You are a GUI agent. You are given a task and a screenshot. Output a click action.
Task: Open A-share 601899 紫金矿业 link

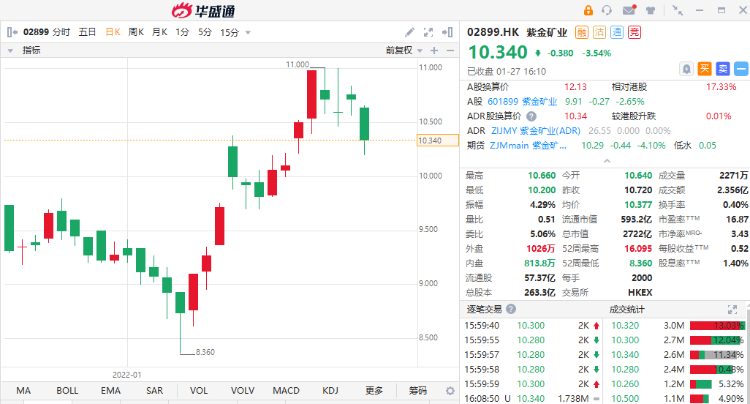522,101
